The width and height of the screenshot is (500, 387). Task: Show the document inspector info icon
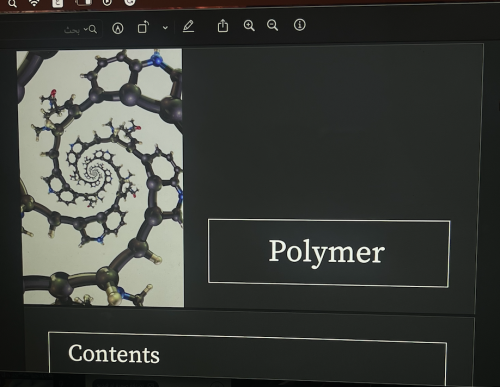(x=299, y=25)
